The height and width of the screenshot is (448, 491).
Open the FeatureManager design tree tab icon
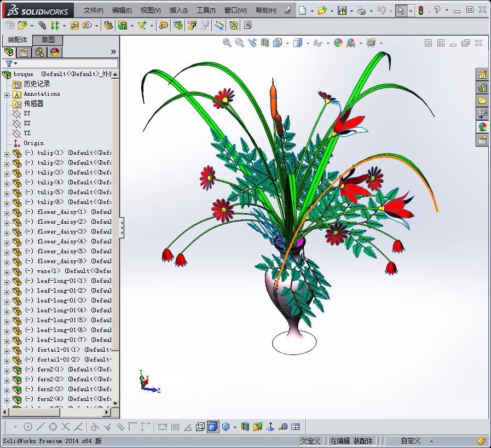9,52
